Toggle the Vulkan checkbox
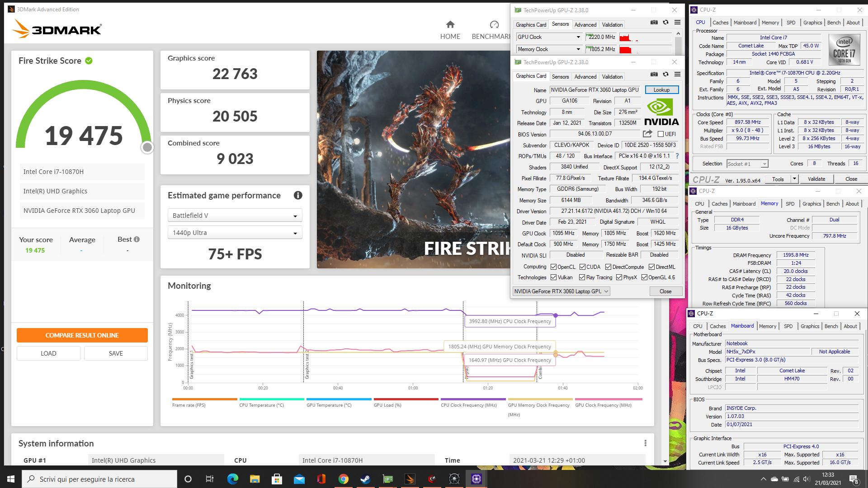868x488 pixels. tap(553, 277)
